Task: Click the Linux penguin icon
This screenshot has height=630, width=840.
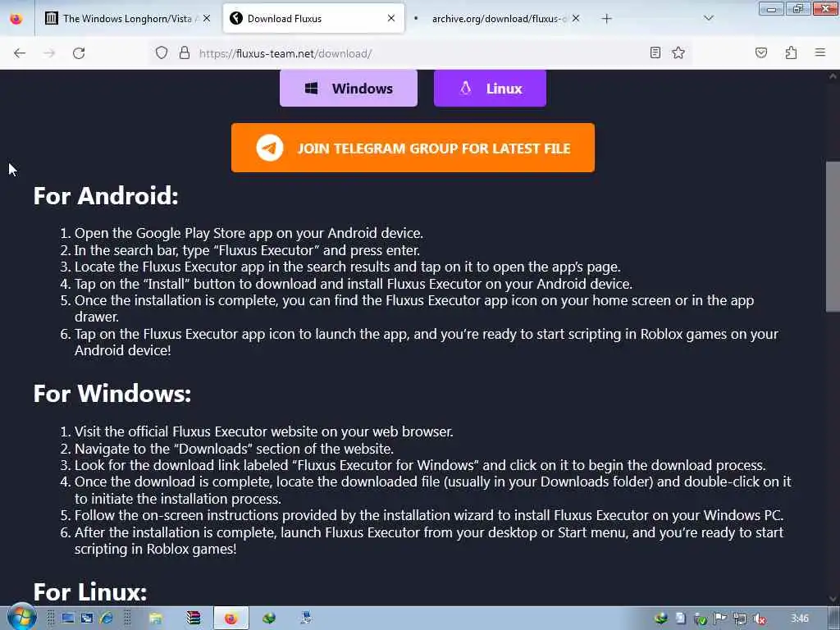Action: click(x=465, y=88)
